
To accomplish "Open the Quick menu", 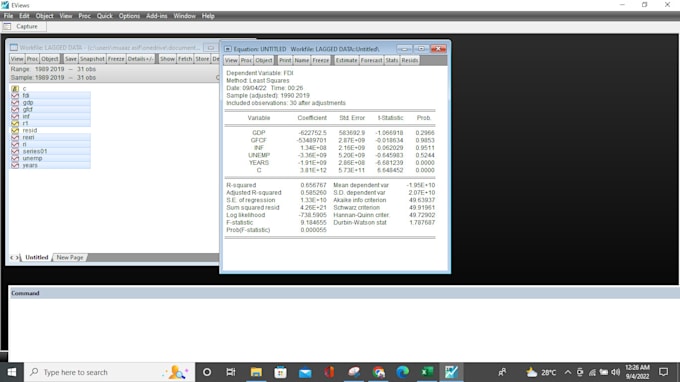I will pos(105,16).
